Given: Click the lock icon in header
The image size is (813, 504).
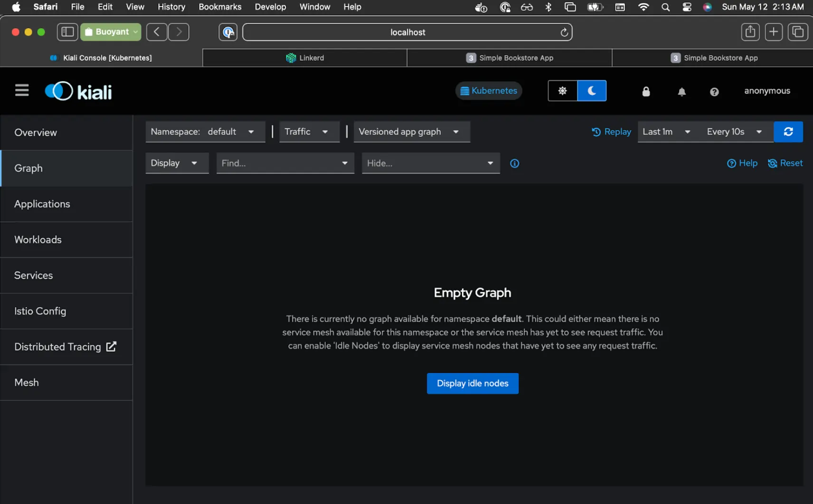Looking at the screenshot, I should [x=646, y=92].
